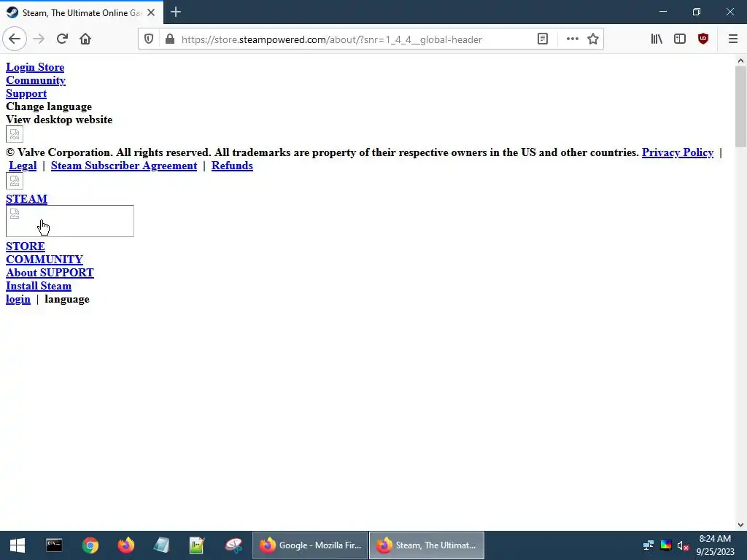Open the taskbar clock and date
The height and width of the screenshot is (560, 747).
coord(715,545)
